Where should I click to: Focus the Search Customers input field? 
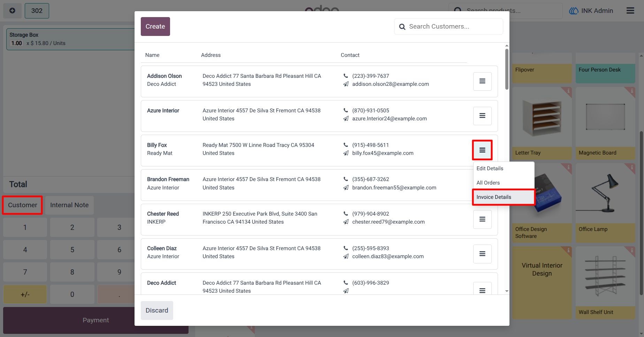tap(449, 27)
